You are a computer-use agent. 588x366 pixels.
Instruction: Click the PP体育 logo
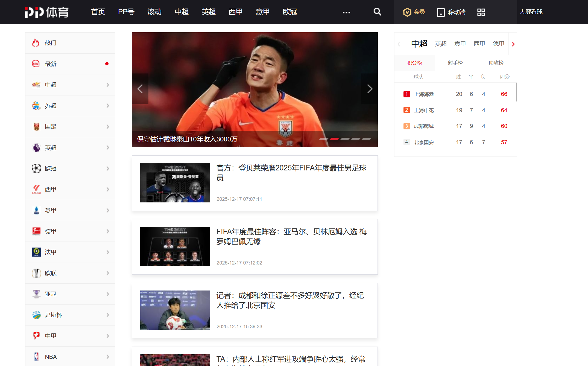coord(47,12)
